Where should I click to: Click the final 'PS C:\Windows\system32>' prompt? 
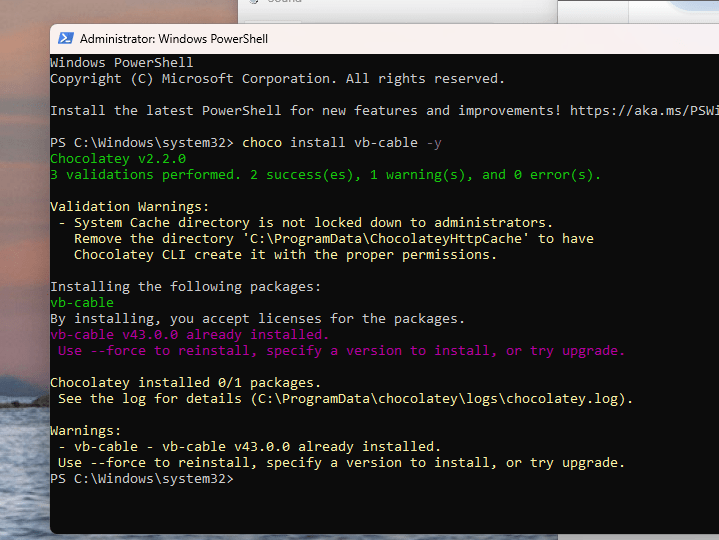coord(142,479)
